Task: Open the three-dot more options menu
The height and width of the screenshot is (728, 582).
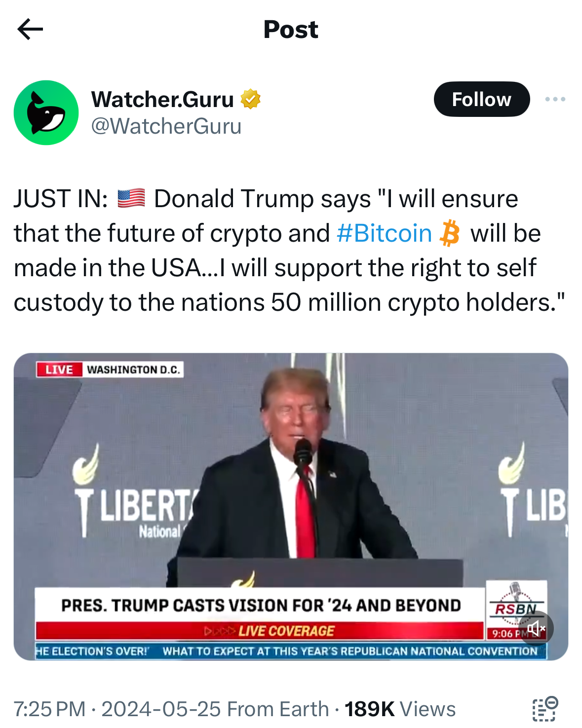Action: click(555, 99)
